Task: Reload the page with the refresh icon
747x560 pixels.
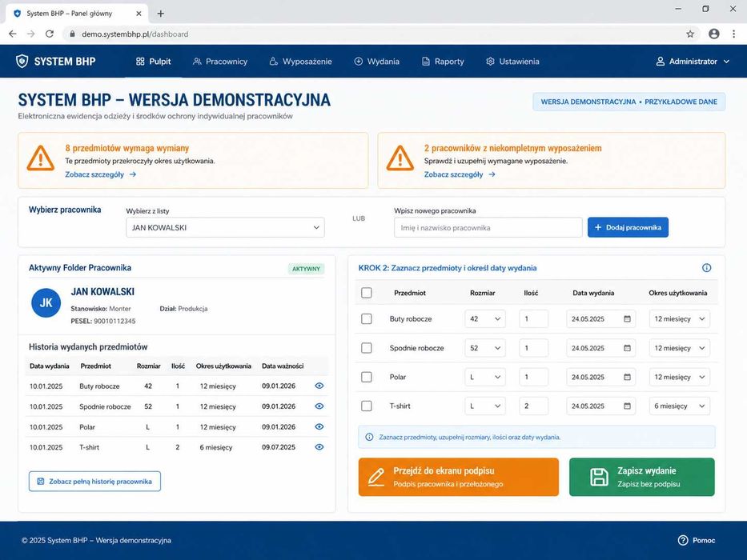Action: pyautogui.click(x=50, y=34)
